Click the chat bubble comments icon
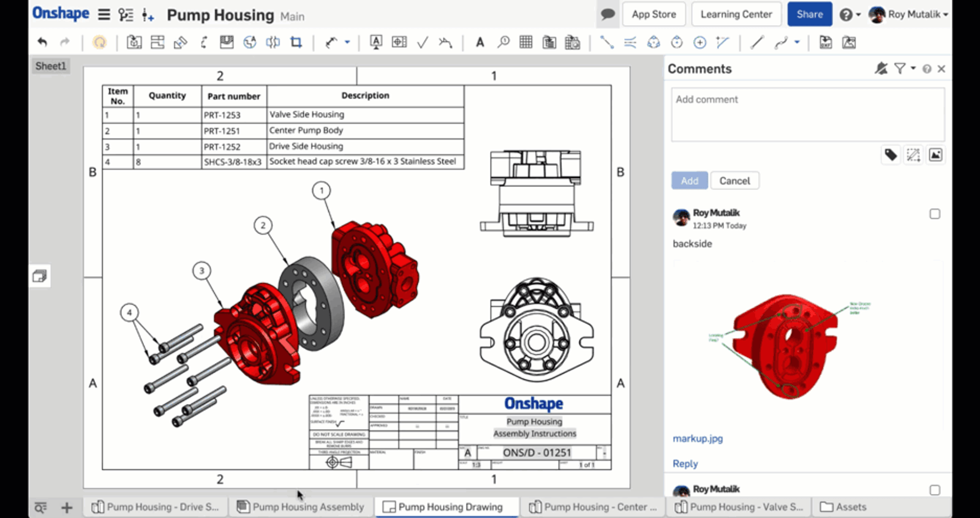 (x=608, y=14)
